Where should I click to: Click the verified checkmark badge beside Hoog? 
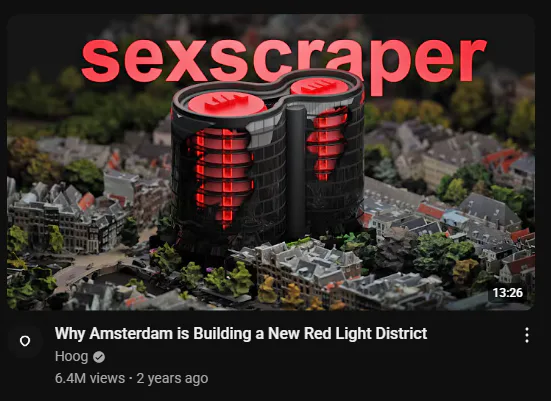99,357
